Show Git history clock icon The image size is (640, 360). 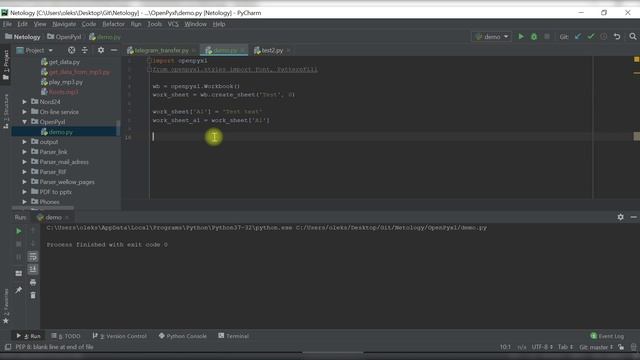(604, 37)
